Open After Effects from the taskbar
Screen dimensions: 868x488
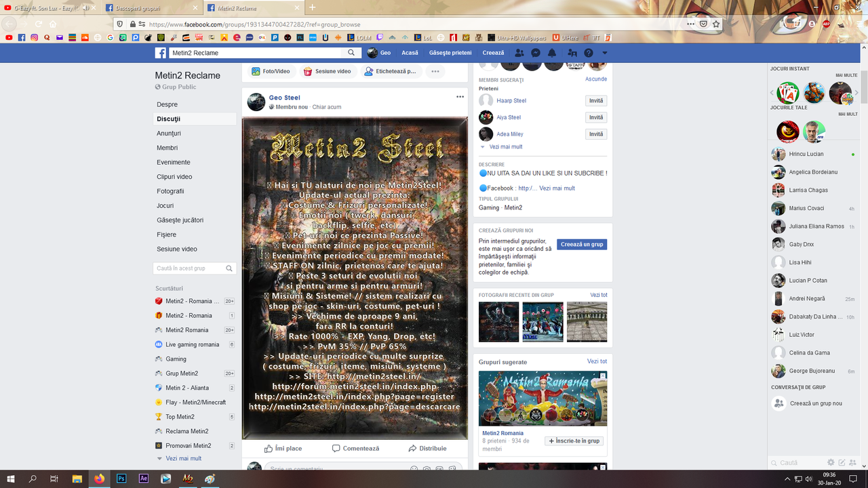click(x=144, y=479)
